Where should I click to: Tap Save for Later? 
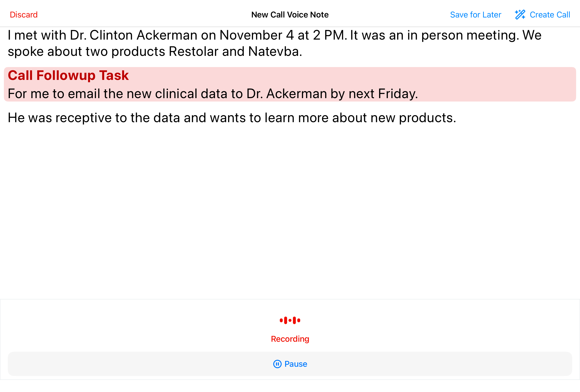click(475, 15)
